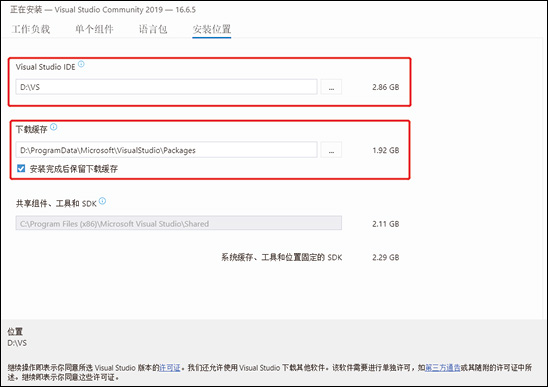Click the disabled shared components path field
This screenshot has width=548, height=387.
pyautogui.click(x=179, y=223)
